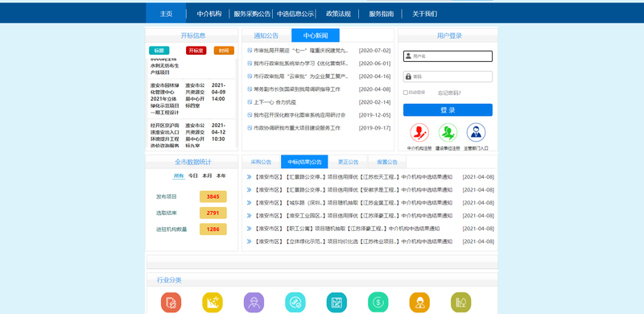Viewport: 644px width, 314px height.
Task: Show 本年 statistics filter
Action: coord(221,176)
